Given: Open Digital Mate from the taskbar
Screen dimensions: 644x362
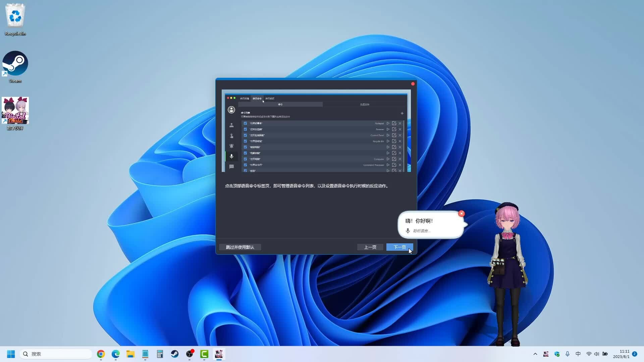Looking at the screenshot, I should coord(219,354).
